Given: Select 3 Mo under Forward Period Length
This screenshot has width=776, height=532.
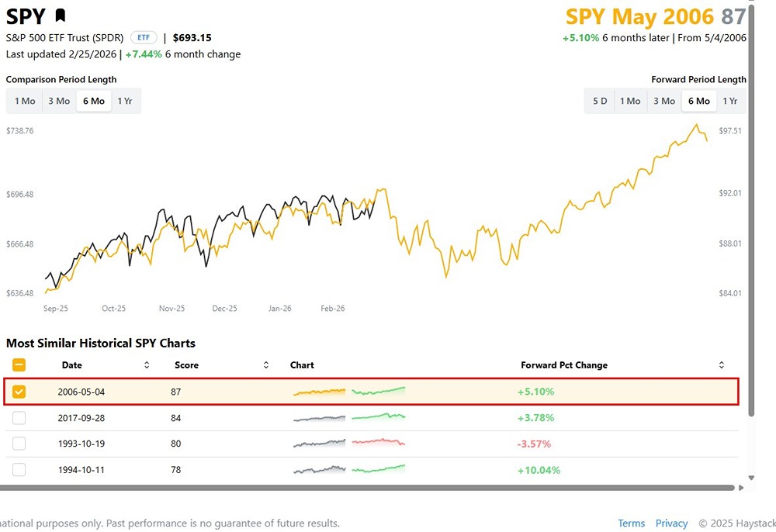Looking at the screenshot, I should [663, 100].
